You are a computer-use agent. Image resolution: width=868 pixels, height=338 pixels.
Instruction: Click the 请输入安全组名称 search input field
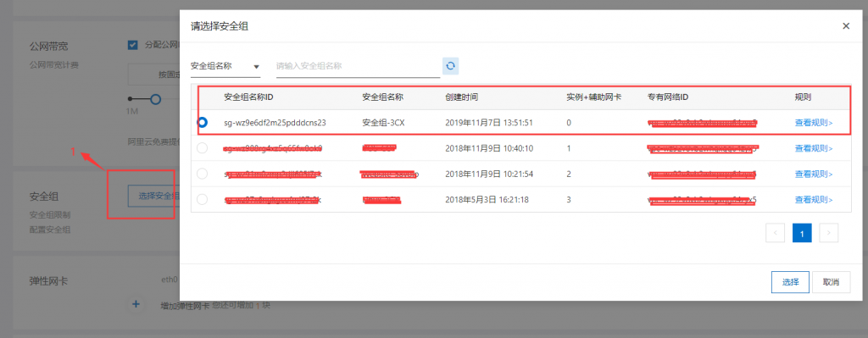point(359,66)
